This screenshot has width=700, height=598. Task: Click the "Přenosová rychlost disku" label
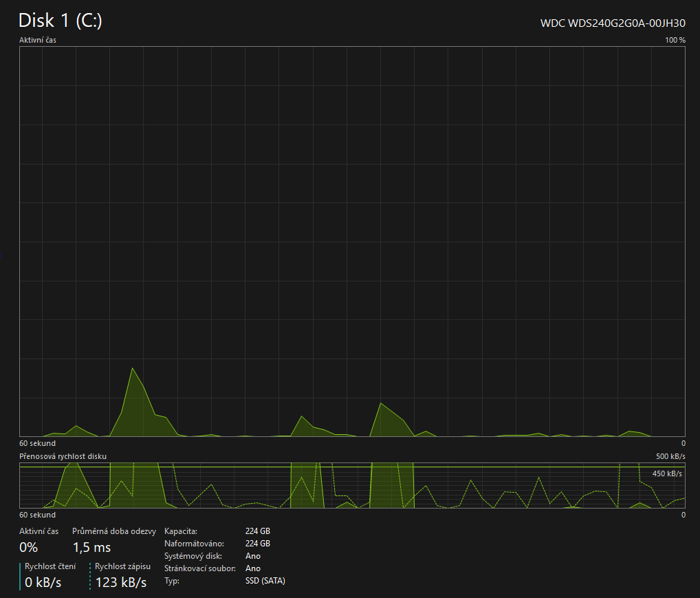pyautogui.click(x=63, y=456)
